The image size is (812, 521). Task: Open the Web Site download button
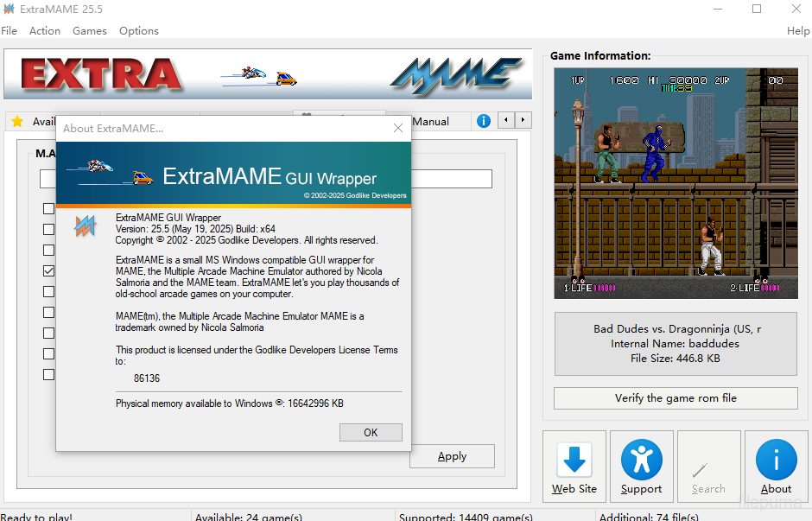click(574, 466)
